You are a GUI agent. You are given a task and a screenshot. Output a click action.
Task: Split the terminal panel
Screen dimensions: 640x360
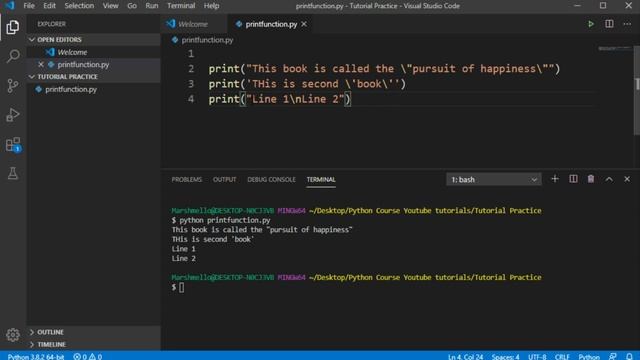tap(573, 179)
